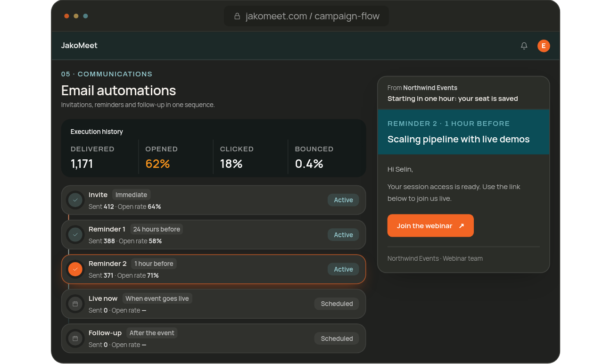
Task: Click the Hi Selin greeting
Action: click(x=400, y=169)
